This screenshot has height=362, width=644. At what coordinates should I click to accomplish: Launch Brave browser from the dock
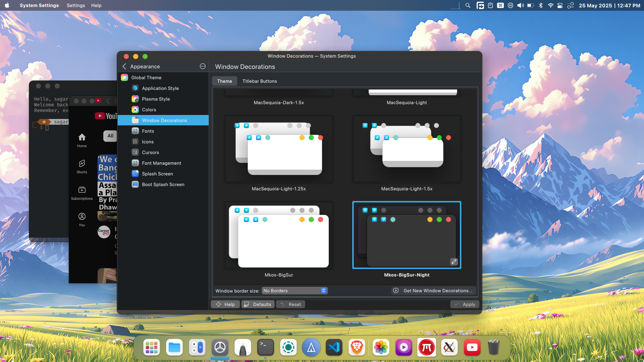click(357, 348)
